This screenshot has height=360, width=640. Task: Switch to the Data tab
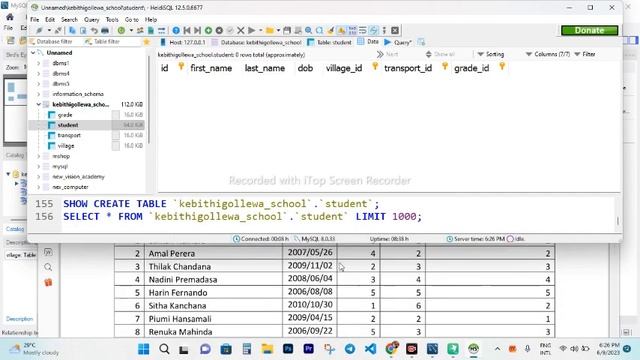[368, 42]
